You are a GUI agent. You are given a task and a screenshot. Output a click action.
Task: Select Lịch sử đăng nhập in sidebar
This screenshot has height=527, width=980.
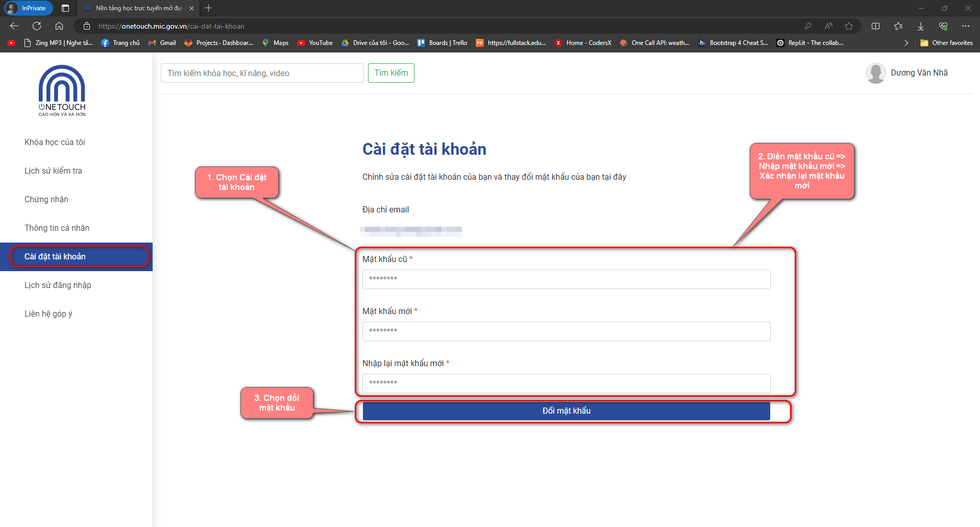pyautogui.click(x=58, y=285)
